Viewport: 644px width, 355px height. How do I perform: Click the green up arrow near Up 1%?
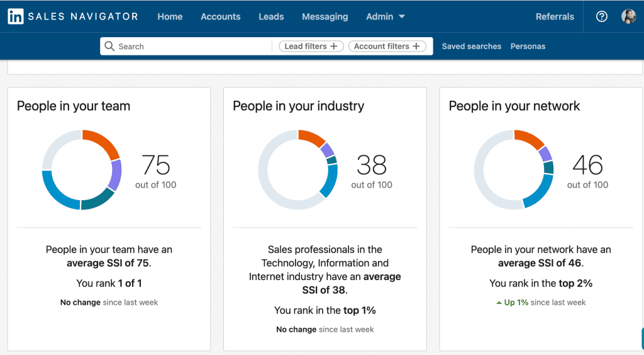click(x=499, y=303)
